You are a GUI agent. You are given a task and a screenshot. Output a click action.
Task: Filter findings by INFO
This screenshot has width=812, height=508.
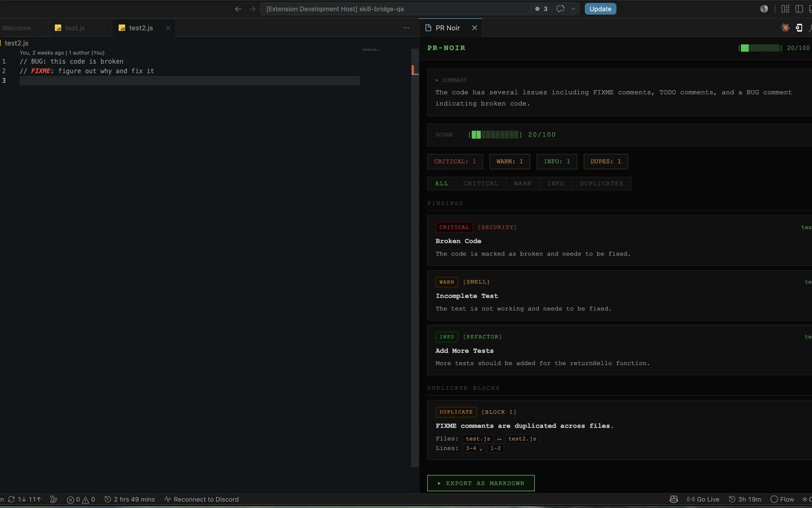click(556, 183)
